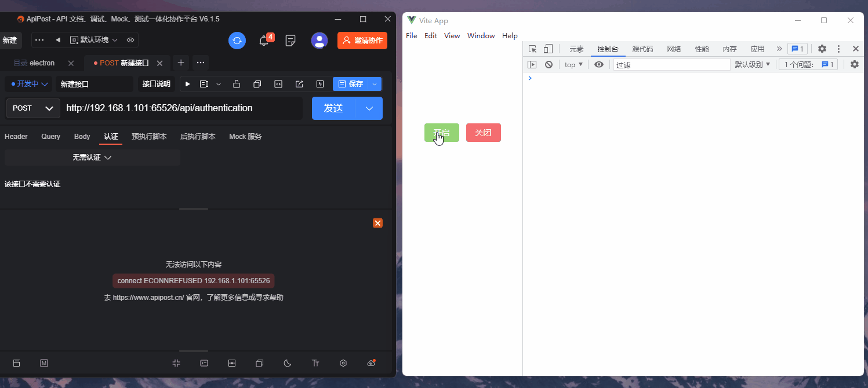Open notifications via the bell icon
The width and height of the screenshot is (868, 388).
coord(264,41)
